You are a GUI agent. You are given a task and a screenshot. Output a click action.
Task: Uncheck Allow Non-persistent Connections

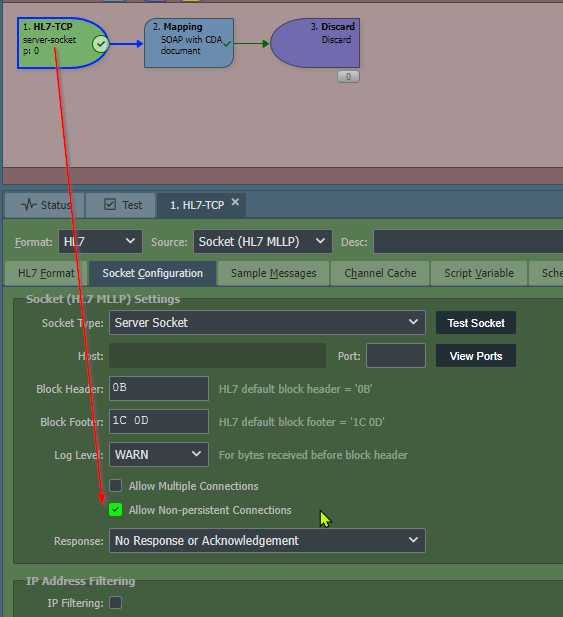pyautogui.click(x=116, y=510)
